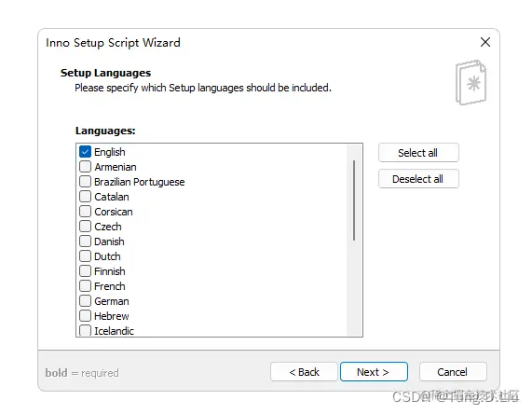
Task: Enable the Finnish checkbox
Action: click(85, 271)
